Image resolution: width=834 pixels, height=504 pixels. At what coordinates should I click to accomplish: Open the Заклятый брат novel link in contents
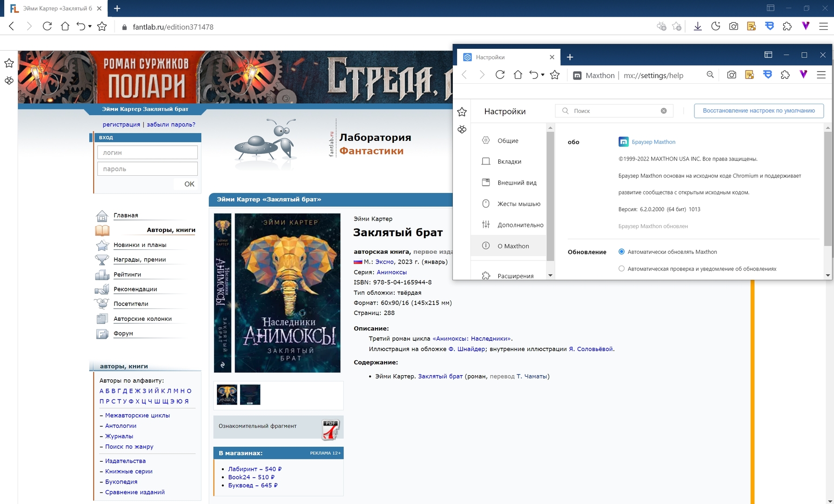tap(440, 376)
